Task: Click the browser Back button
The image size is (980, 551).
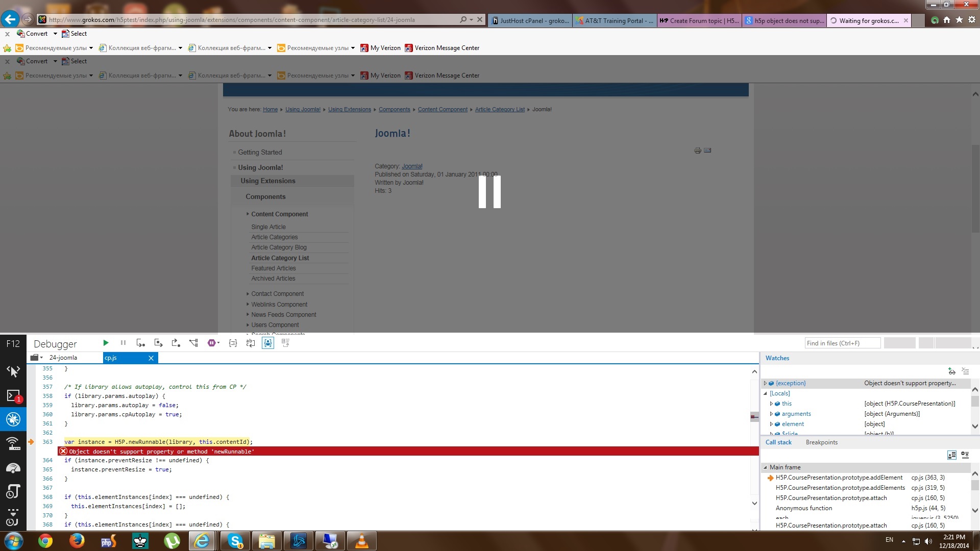Action: (x=10, y=19)
